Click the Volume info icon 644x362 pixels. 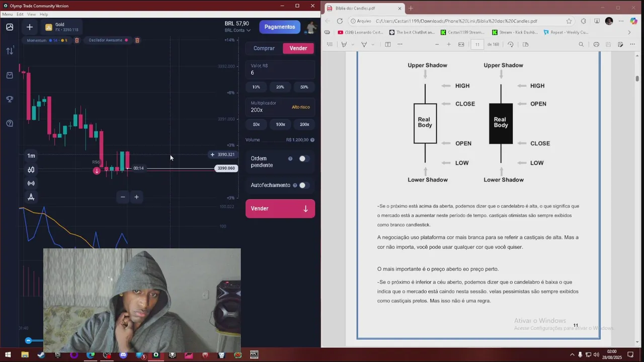click(312, 140)
